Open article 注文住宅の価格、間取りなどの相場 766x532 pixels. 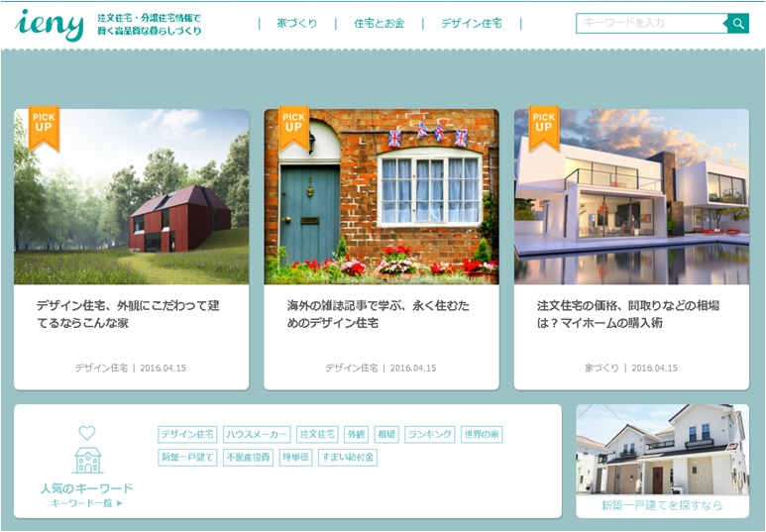(x=628, y=314)
